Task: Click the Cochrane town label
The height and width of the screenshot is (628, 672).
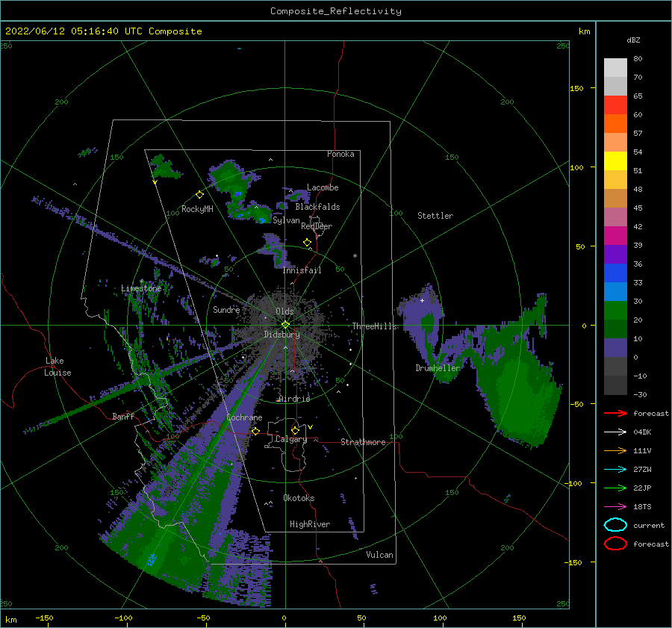Action: tap(244, 417)
